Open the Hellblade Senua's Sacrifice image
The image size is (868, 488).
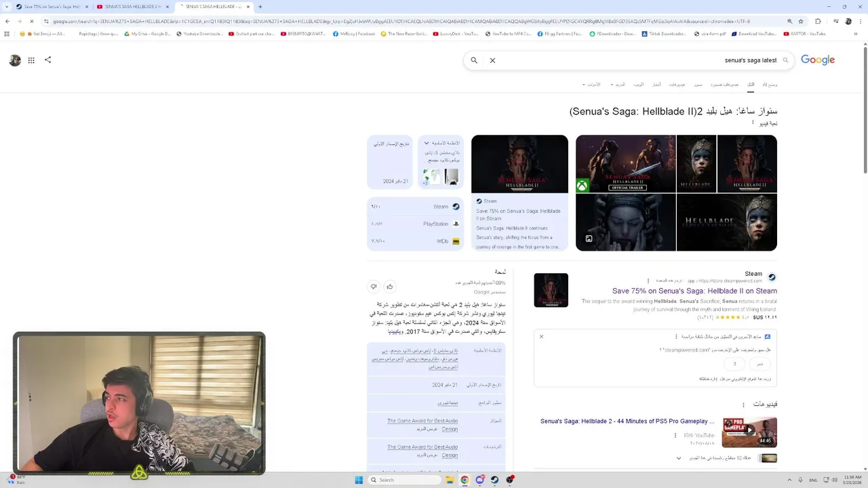pos(727,222)
